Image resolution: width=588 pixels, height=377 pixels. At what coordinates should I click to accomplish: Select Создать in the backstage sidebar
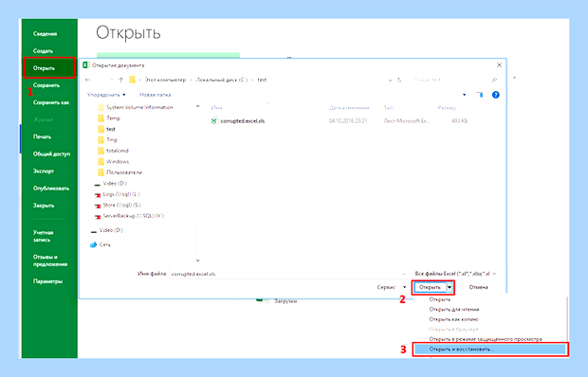click(43, 51)
